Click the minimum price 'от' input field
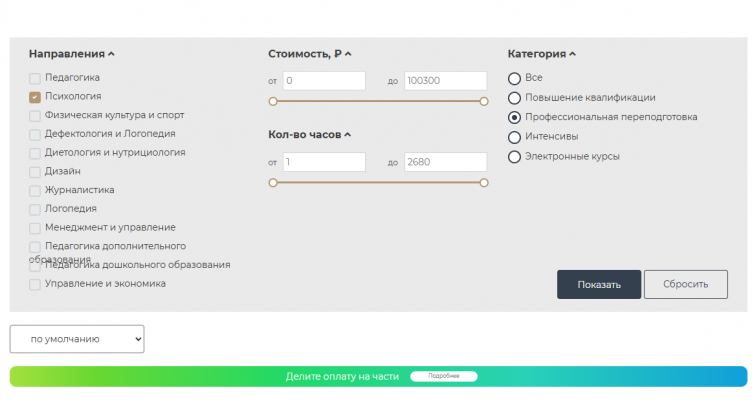Viewport: 752px width, 401px height. pyautogui.click(x=324, y=81)
